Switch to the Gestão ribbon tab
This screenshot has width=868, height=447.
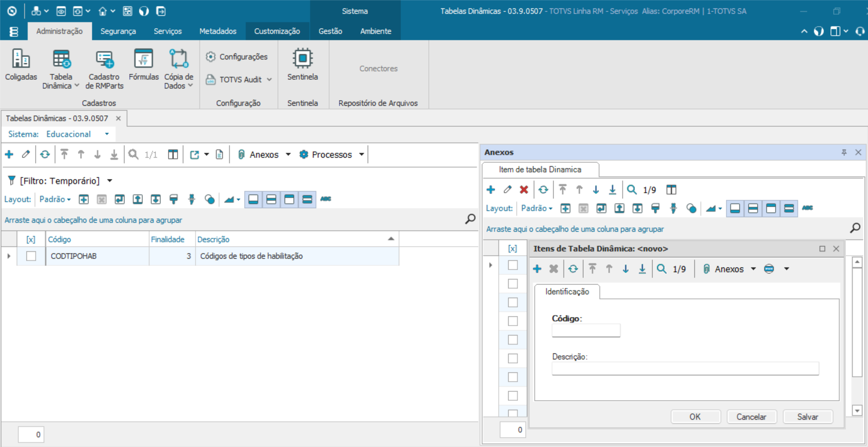tap(330, 31)
